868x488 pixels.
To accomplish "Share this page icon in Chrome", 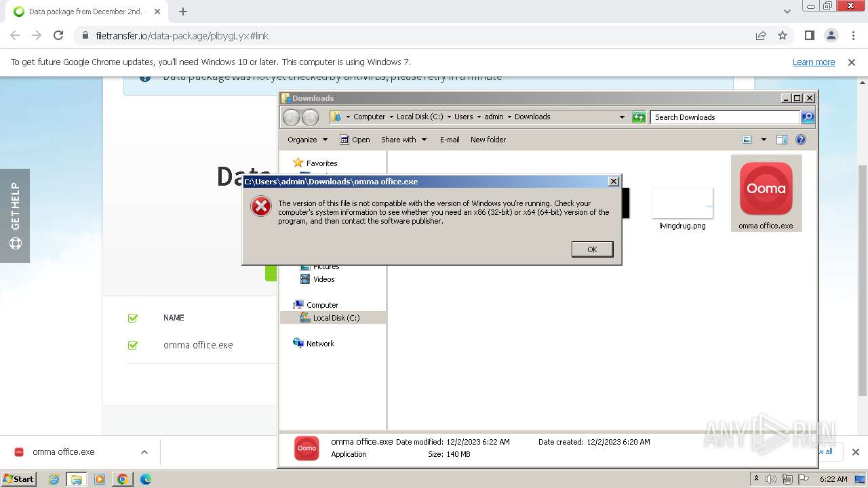I will point(761,35).
